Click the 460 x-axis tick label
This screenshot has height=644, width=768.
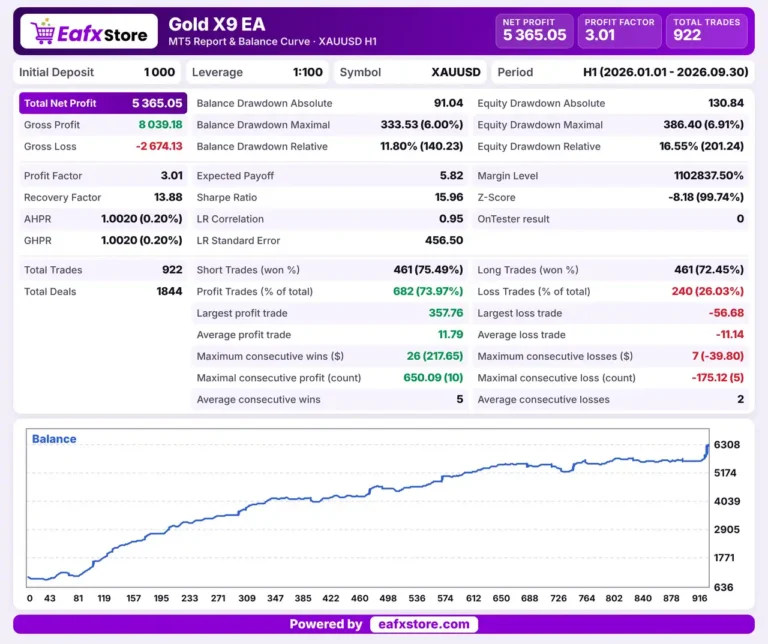(360, 598)
